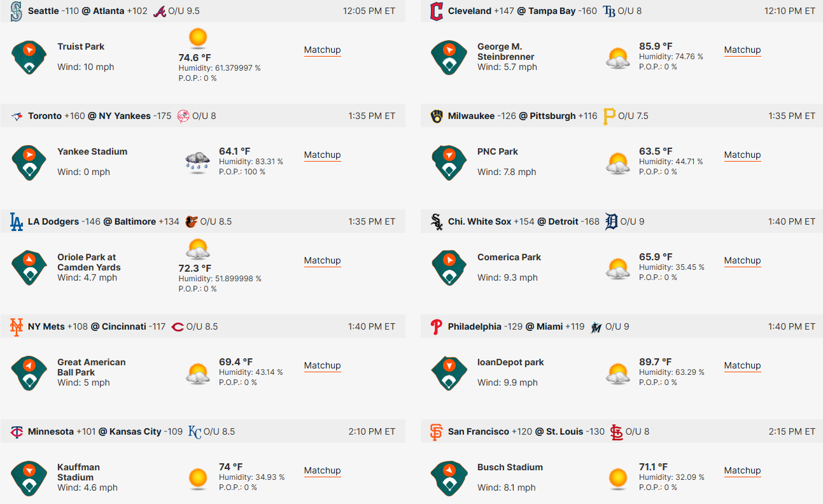Screen dimensions: 823x504
Task: Click the Seattle Mariners team logo
Action: click(17, 11)
